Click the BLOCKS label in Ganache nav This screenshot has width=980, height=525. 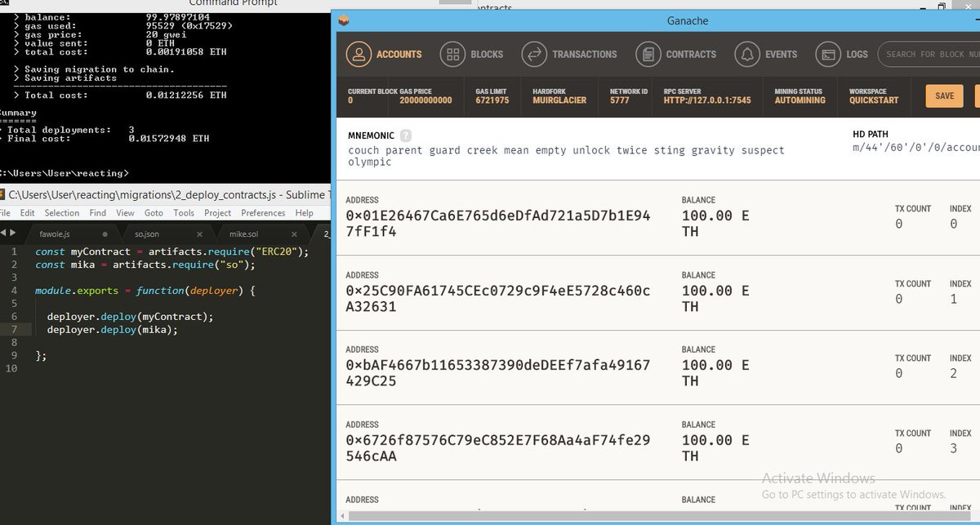(x=487, y=54)
